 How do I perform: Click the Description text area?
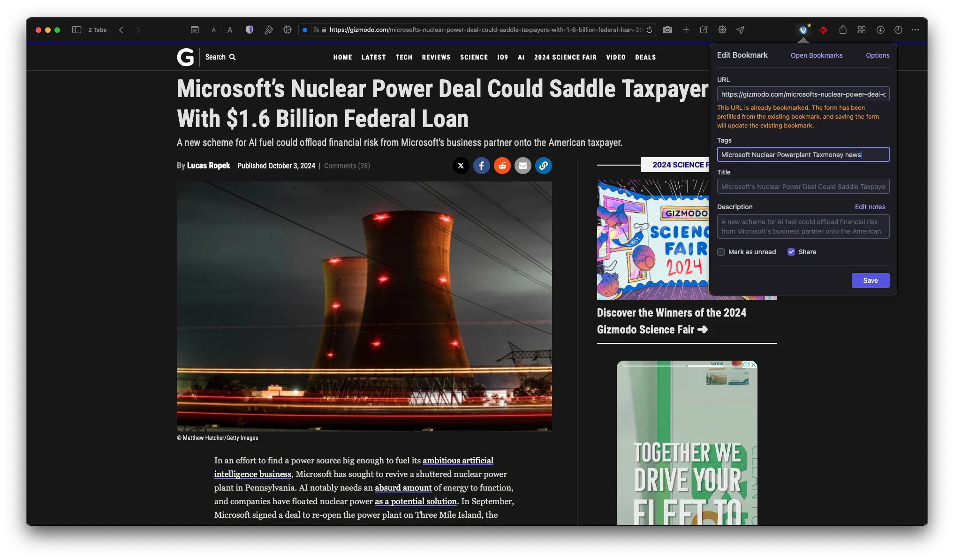[803, 227]
